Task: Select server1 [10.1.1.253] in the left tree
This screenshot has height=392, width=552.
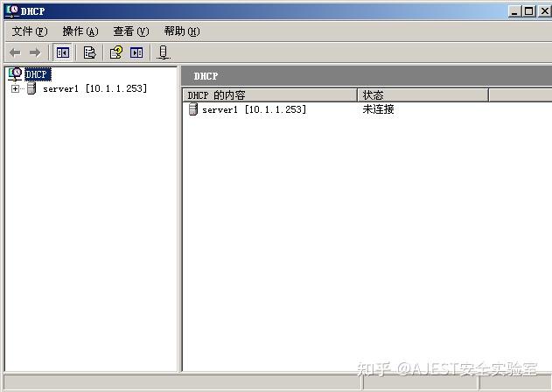Action: (94, 88)
